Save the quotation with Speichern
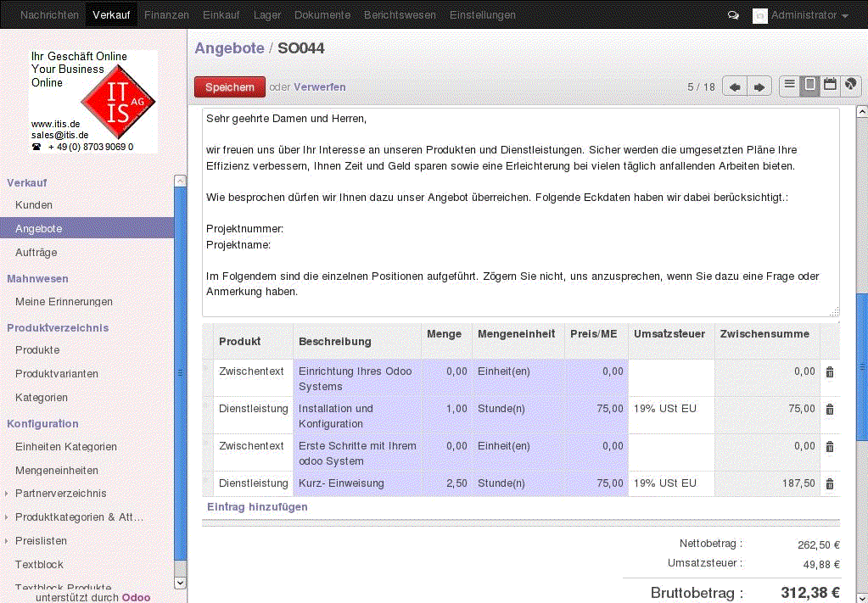868x603 pixels. pos(230,87)
